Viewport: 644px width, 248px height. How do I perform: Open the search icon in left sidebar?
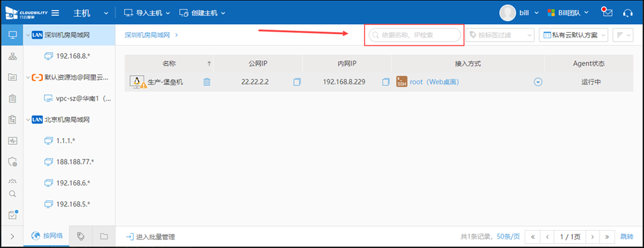pyautogui.click(x=12, y=194)
